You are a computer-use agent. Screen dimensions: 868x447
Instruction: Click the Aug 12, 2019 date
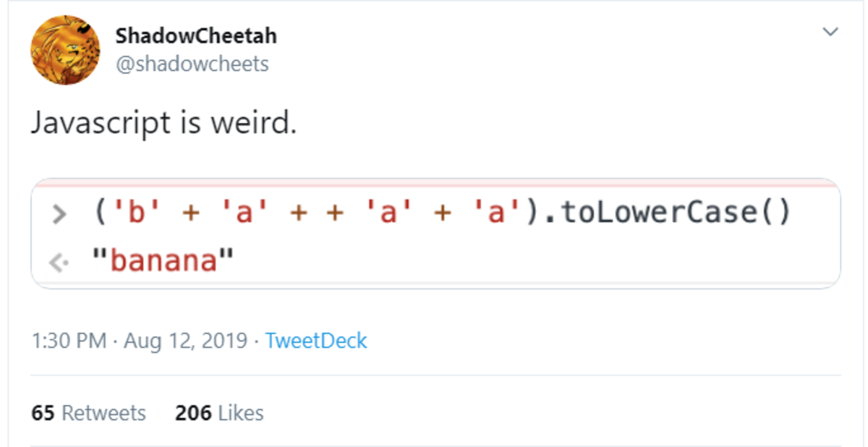(185, 341)
